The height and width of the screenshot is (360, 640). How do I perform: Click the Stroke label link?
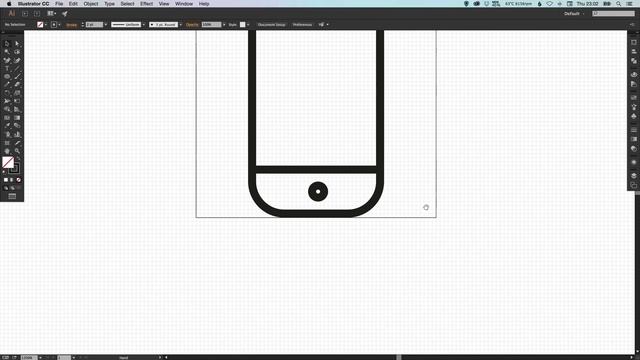tap(71, 24)
